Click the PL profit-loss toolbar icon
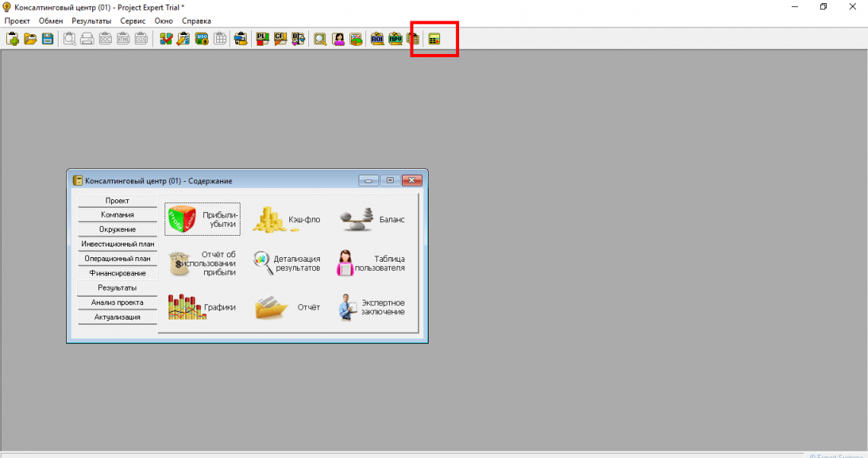Viewport: 868px width, 458px height. [x=262, y=39]
